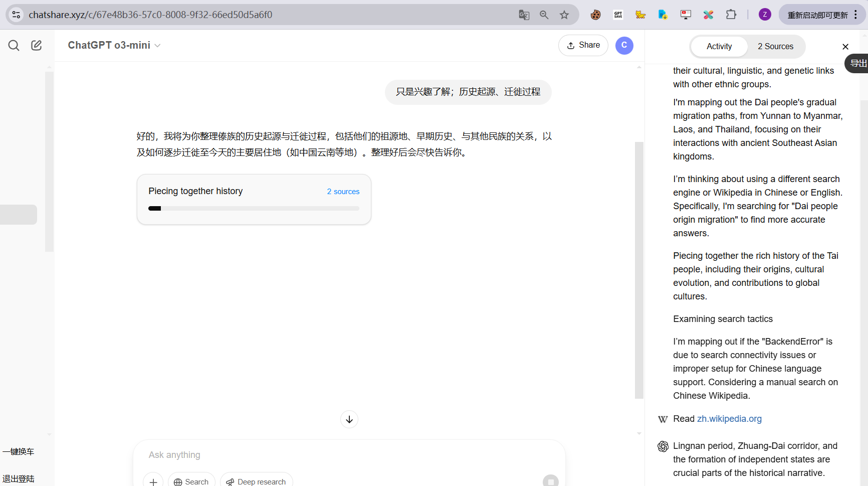Click the Piecing together history progress bar
The height and width of the screenshot is (486, 868).
tap(254, 208)
